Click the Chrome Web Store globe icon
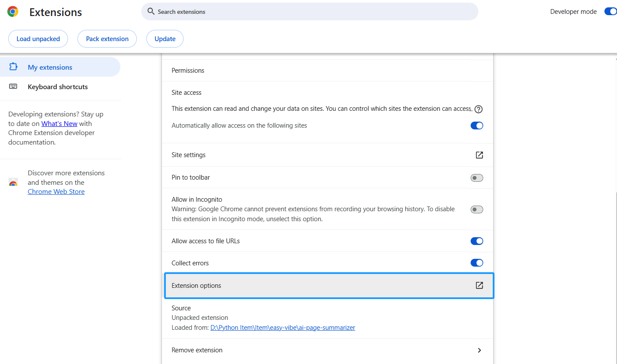 pyautogui.click(x=13, y=182)
